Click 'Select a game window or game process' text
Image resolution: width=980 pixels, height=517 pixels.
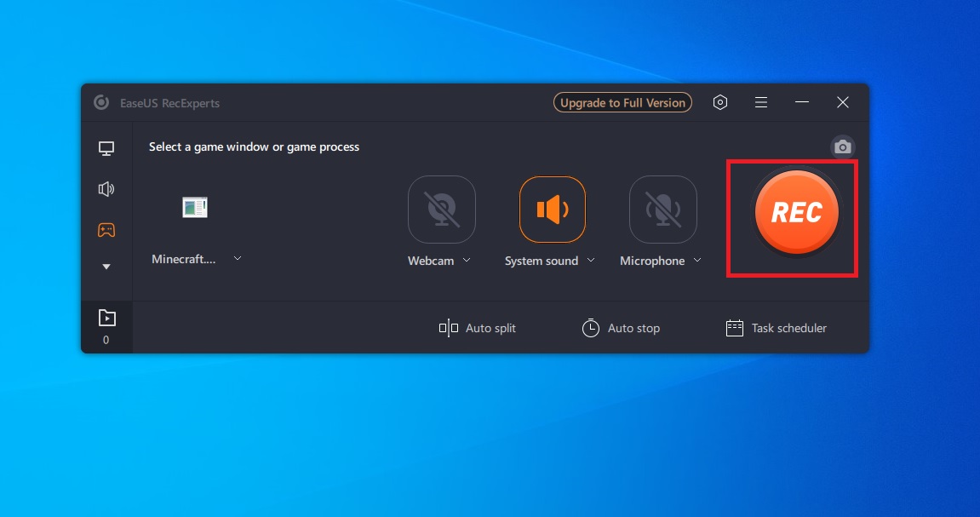pyautogui.click(x=254, y=146)
